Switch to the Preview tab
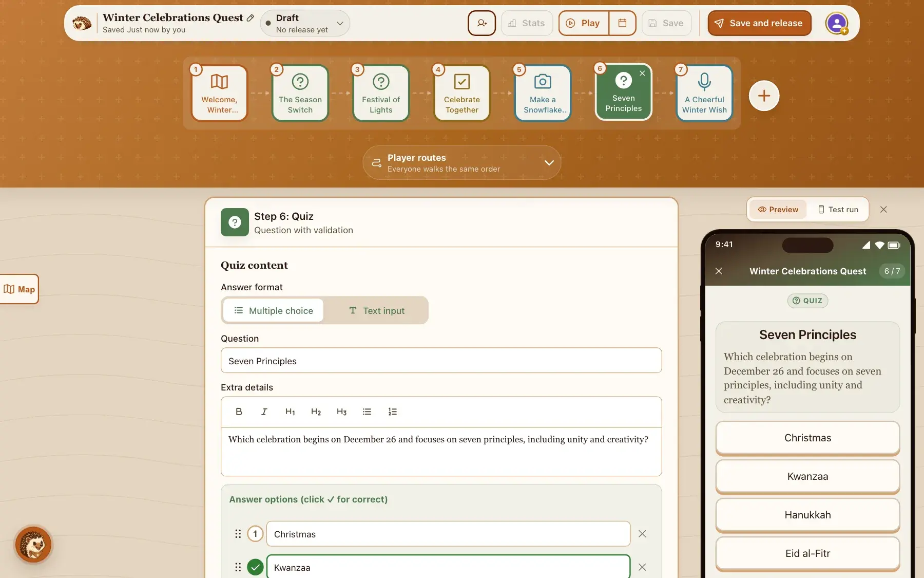This screenshot has width=924, height=578. coord(778,210)
